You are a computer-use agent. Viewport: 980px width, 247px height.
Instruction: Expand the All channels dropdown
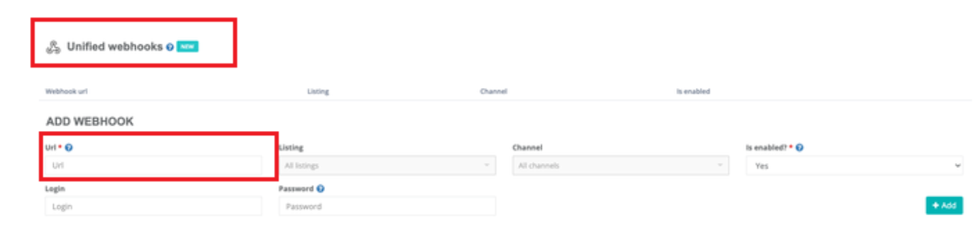coord(621,165)
